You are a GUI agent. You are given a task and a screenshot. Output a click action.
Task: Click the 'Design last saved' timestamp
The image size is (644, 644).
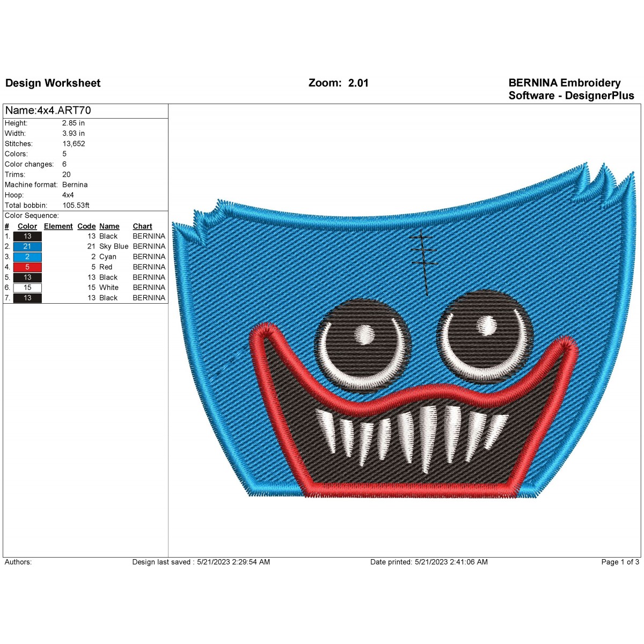[x=201, y=562]
